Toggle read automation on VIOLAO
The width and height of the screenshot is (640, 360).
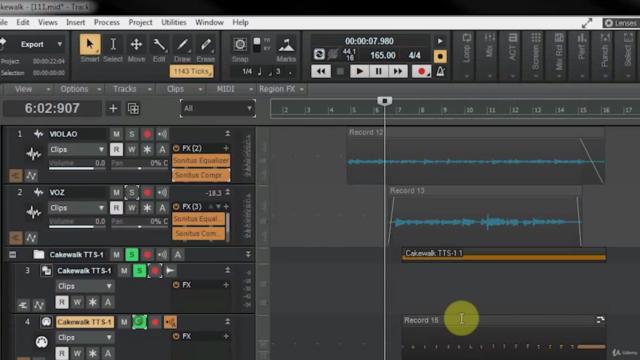click(116, 149)
